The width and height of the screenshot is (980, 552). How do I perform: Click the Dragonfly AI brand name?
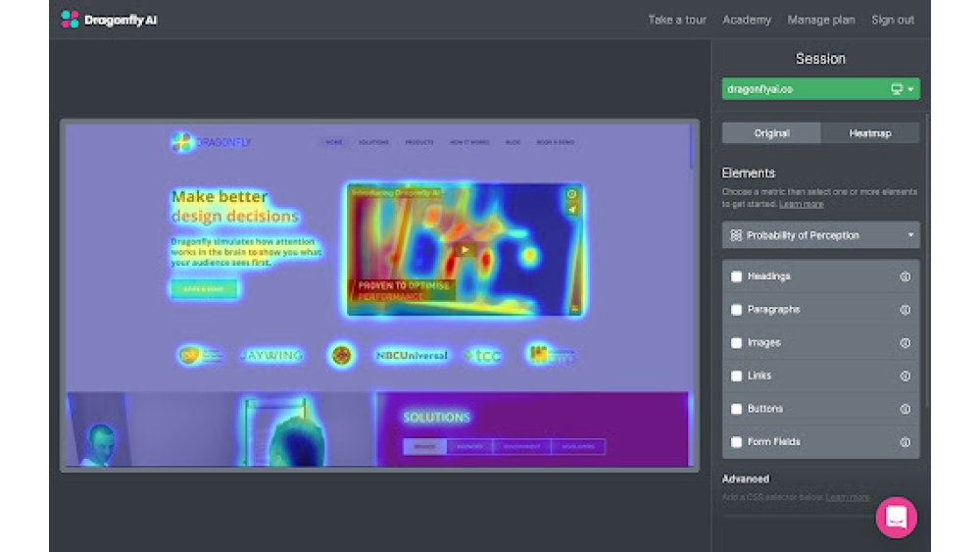pos(121,20)
